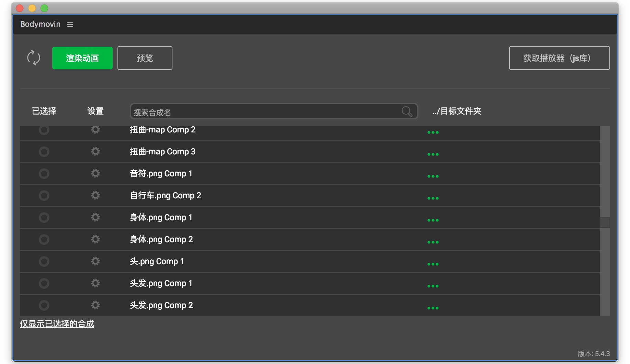
Task: Click the 预览 preview button
Action: 145,58
